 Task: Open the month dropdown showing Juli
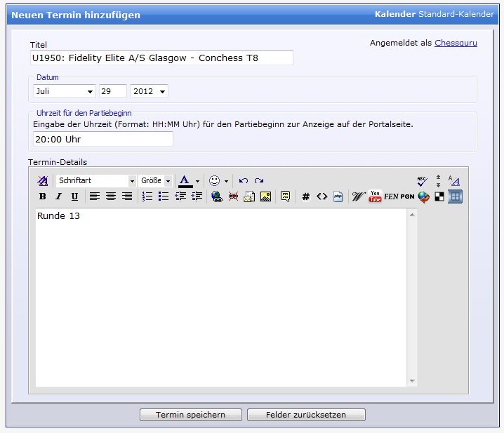click(x=65, y=91)
